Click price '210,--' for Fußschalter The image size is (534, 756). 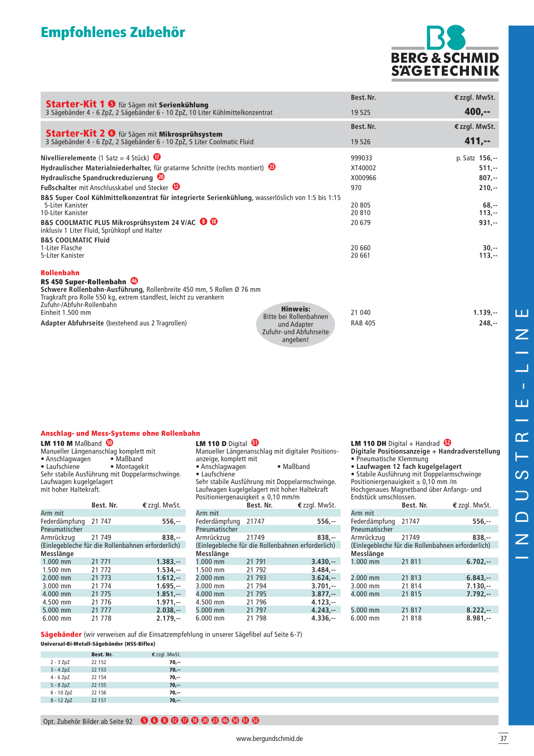488,188
